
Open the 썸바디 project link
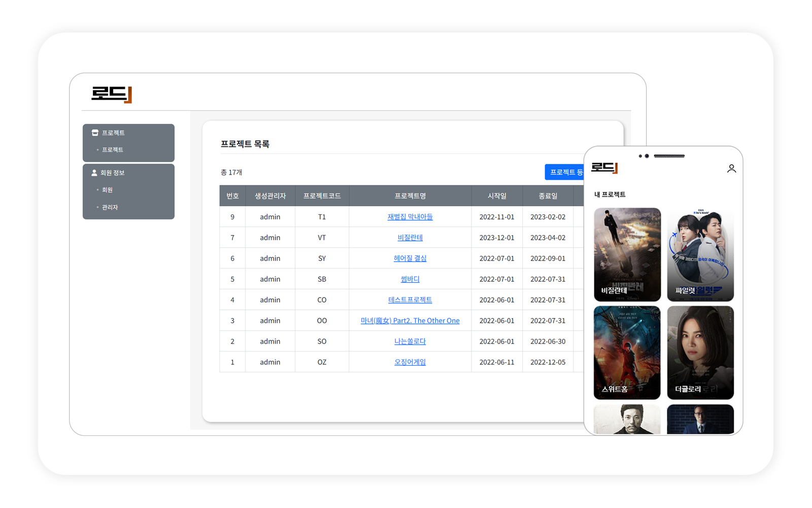pos(410,279)
